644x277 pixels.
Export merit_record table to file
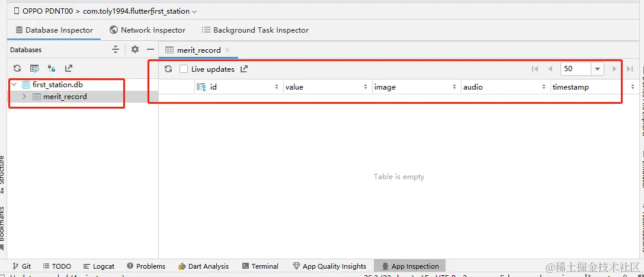click(x=244, y=69)
